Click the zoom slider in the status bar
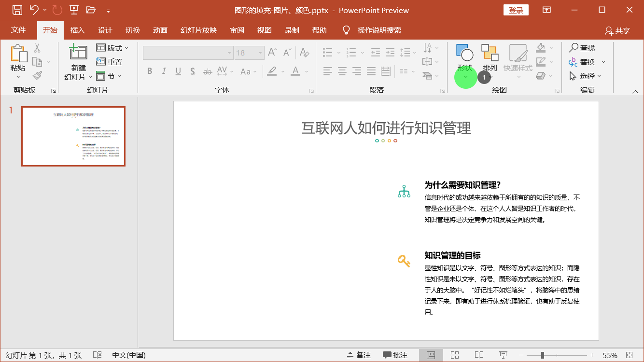The image size is (644, 362). (558, 355)
